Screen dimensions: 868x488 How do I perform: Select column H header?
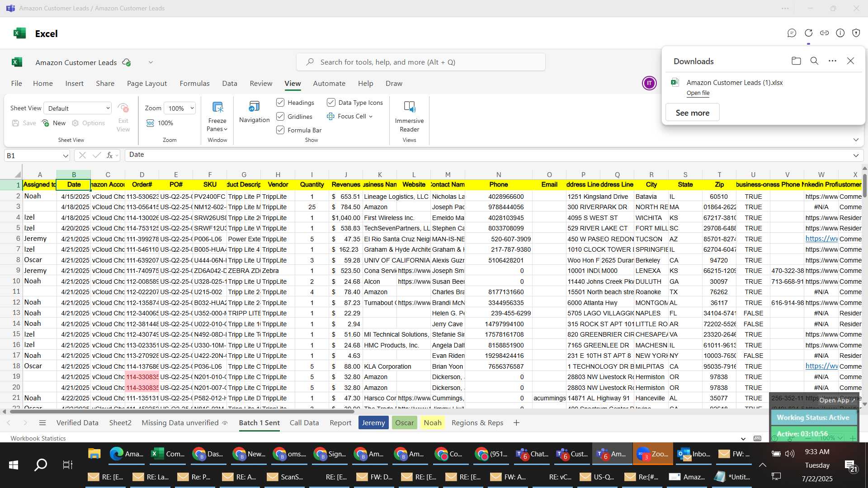[x=278, y=174]
